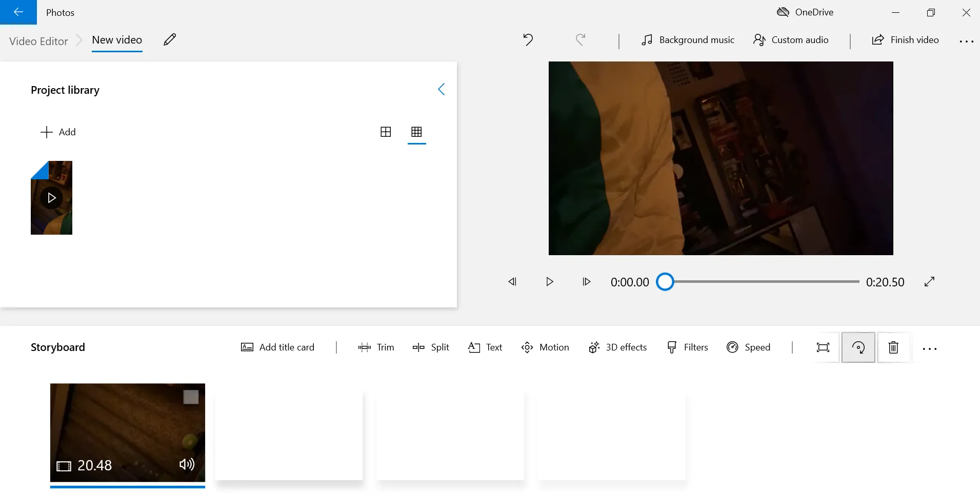This screenshot has height=497, width=980.
Task: Switch library to medium thumbnail view
Action: click(x=386, y=132)
